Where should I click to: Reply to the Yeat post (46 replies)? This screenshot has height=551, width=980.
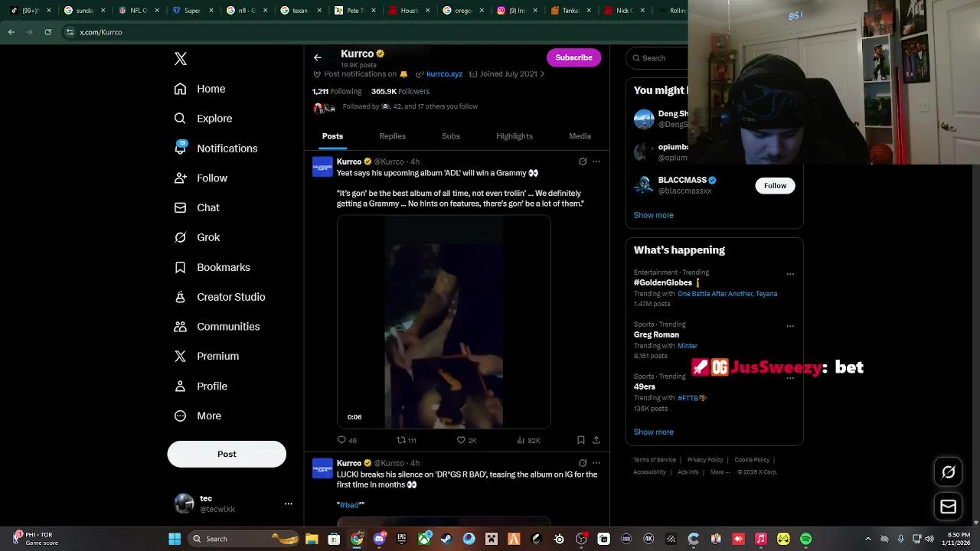coord(347,440)
